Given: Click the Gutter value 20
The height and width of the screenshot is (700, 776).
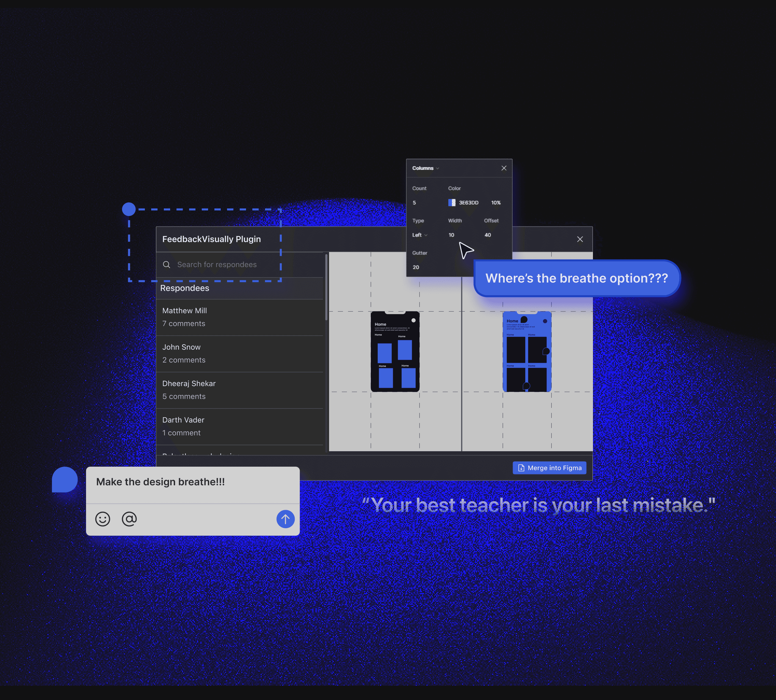Looking at the screenshot, I should click(x=416, y=267).
